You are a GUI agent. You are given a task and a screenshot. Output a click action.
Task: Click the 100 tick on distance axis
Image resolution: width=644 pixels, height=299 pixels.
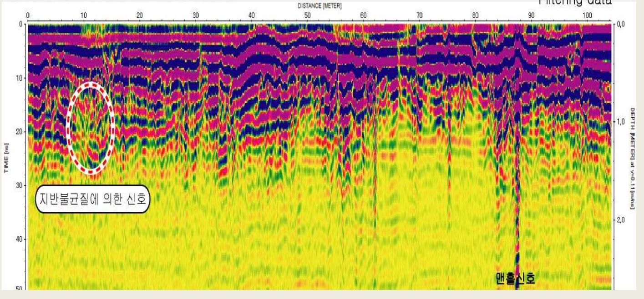(587, 15)
